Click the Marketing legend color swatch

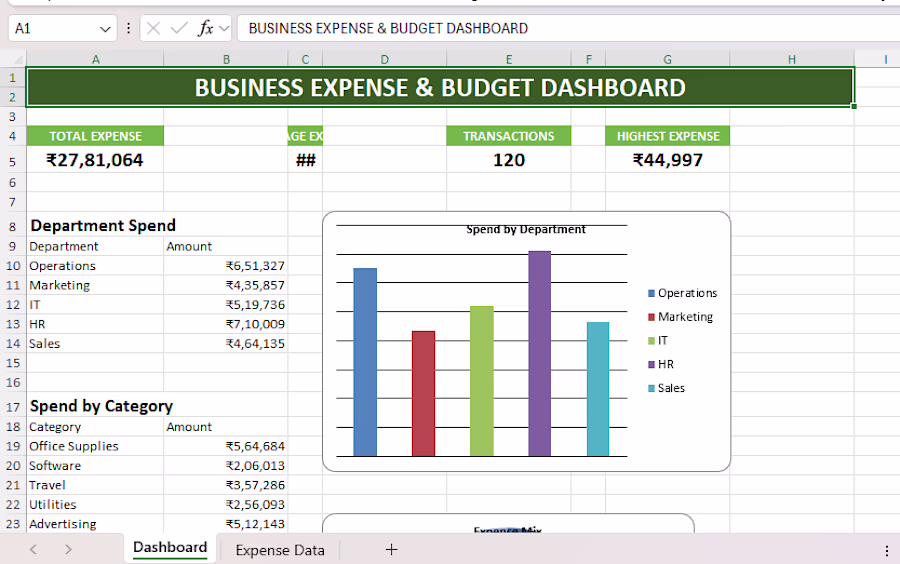point(651,317)
